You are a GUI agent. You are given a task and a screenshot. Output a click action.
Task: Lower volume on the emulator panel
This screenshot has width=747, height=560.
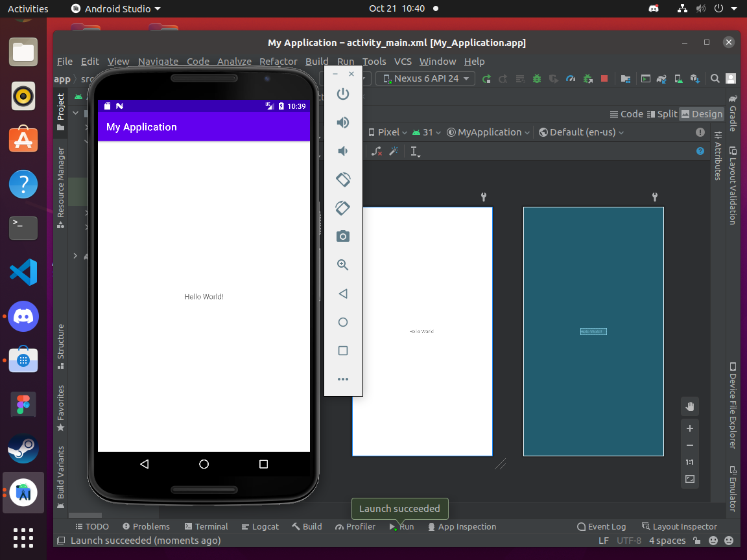pyautogui.click(x=342, y=151)
